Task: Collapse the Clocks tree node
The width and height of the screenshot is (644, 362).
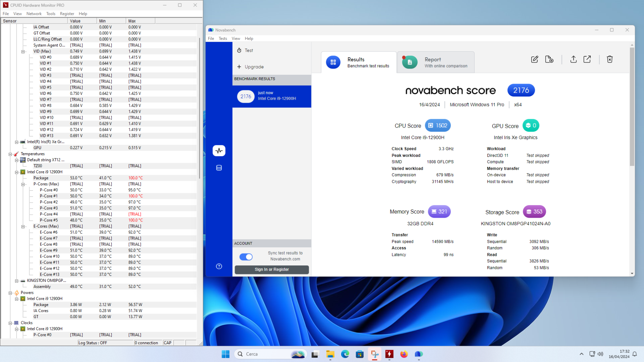Action: [x=10, y=323]
